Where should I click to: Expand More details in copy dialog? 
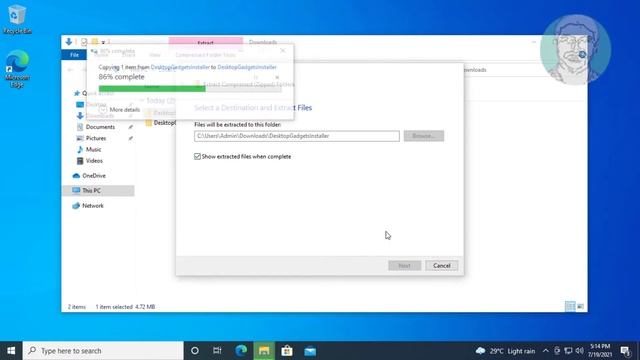120,109
